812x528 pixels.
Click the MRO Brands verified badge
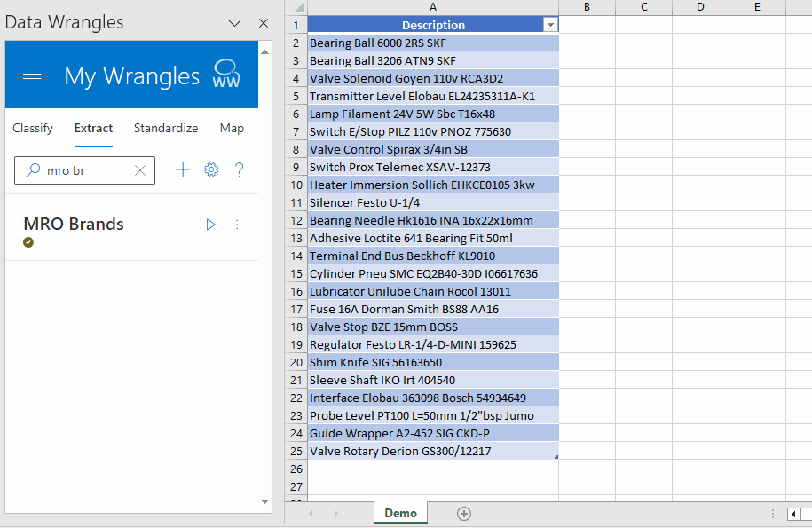pos(28,242)
